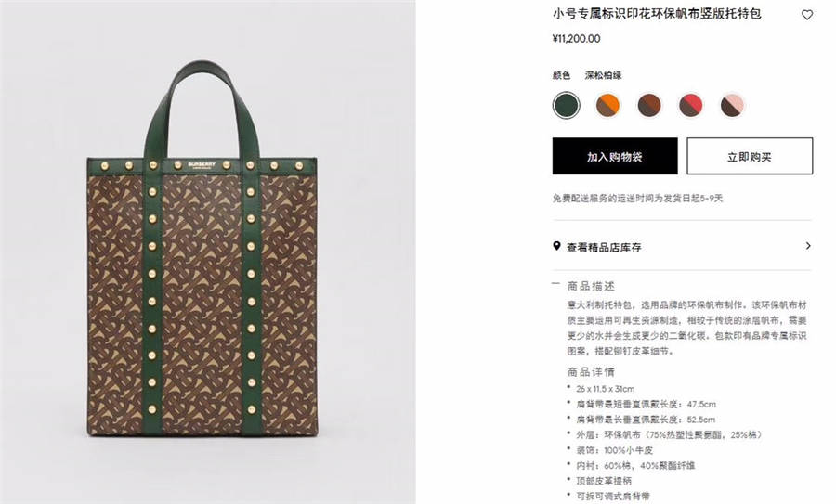Click the price ¥11,200.00

coord(576,39)
